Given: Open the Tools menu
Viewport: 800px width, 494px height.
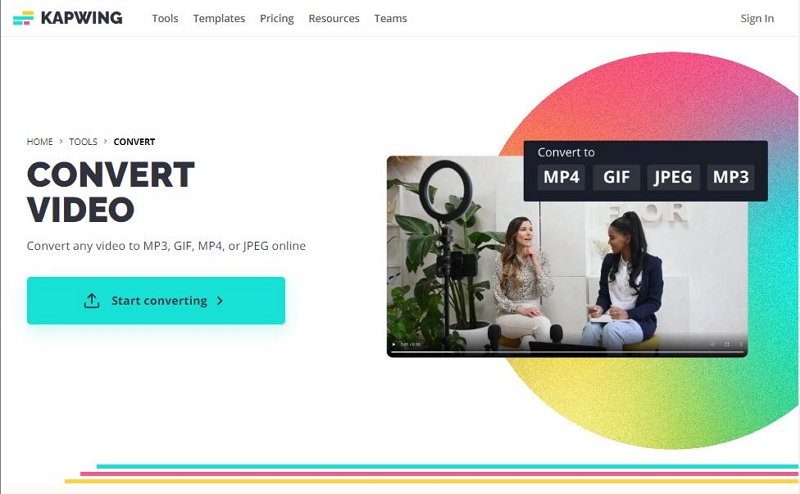Looking at the screenshot, I should click(x=165, y=18).
